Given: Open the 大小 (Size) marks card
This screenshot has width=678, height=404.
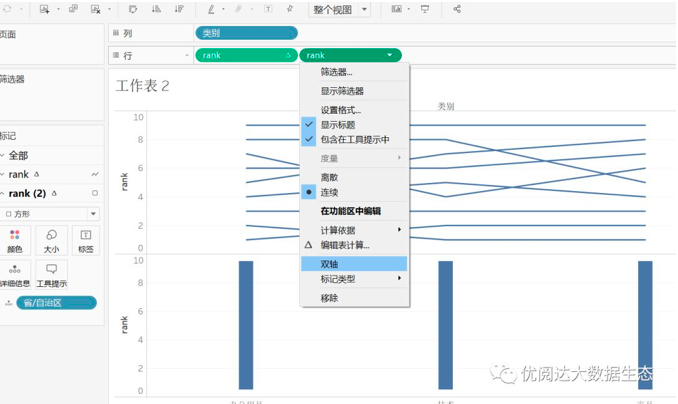Looking at the screenshot, I should click(51, 240).
